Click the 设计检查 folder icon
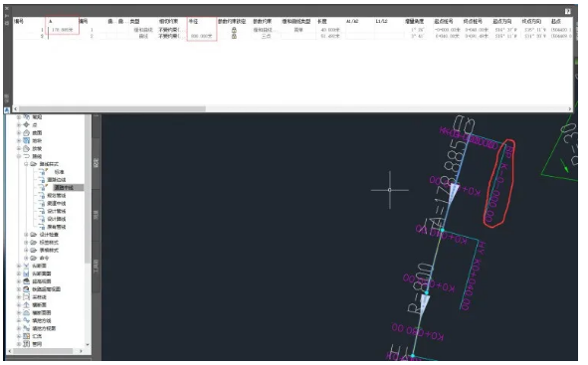588x365 pixels. (x=34, y=235)
